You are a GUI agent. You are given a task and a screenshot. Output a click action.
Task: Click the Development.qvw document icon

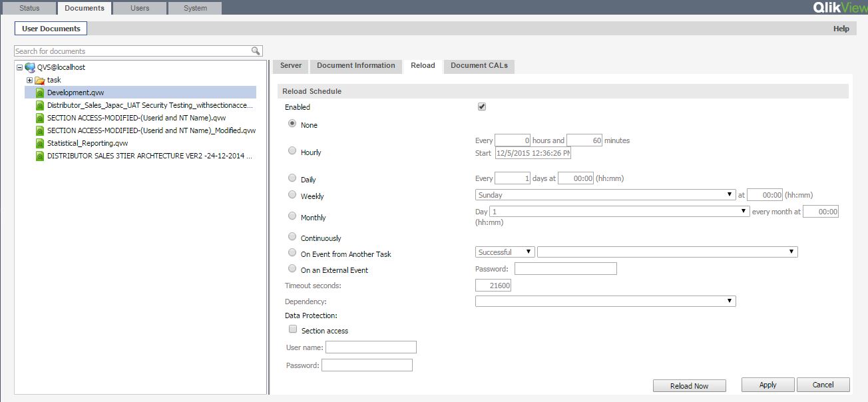click(40, 93)
